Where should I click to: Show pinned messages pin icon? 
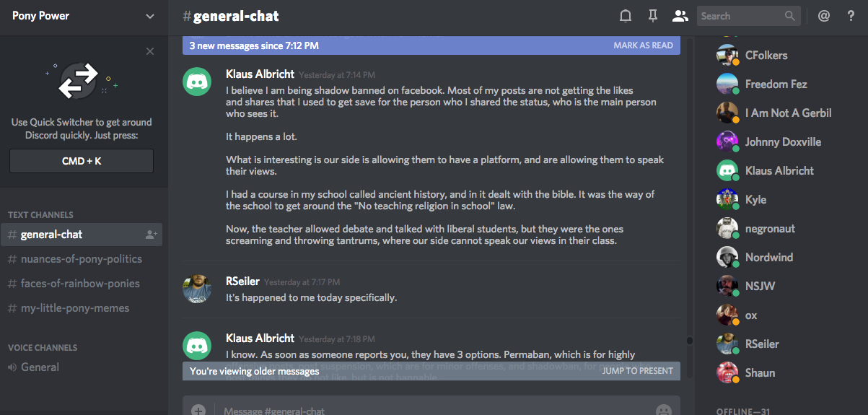click(653, 16)
